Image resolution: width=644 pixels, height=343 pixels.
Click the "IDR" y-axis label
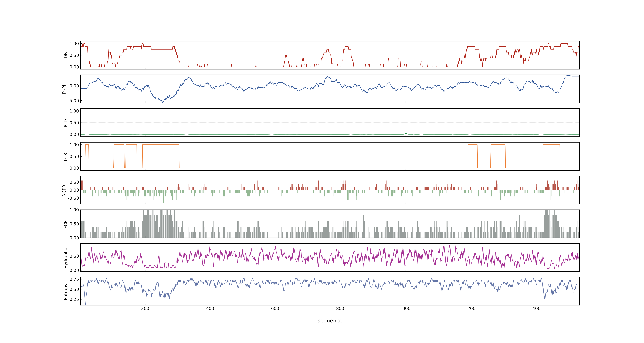[66, 55]
